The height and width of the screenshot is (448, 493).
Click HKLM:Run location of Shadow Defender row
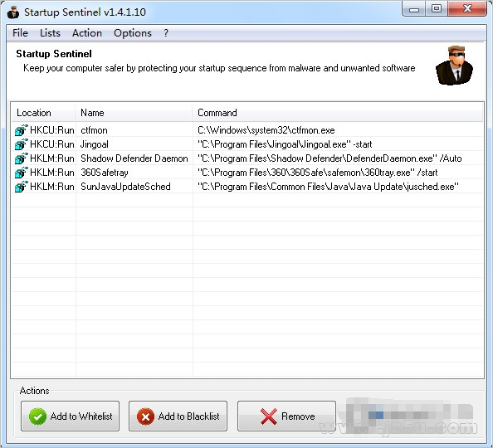coord(52,158)
